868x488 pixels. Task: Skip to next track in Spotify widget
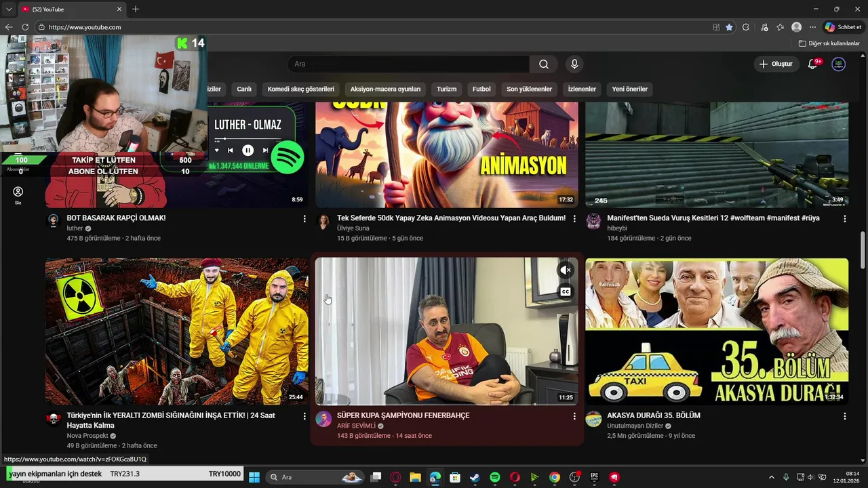pos(265,150)
